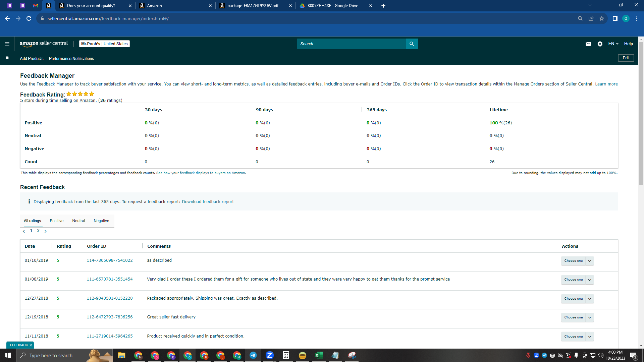Click the Lifetime positive value '100 %(26)'
This screenshot has width=644, height=362.
[501, 123]
